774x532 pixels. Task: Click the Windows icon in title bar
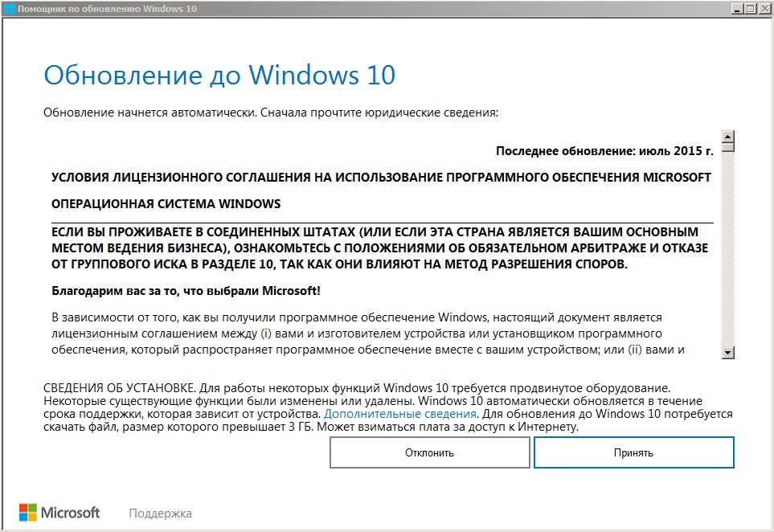pos(9,9)
